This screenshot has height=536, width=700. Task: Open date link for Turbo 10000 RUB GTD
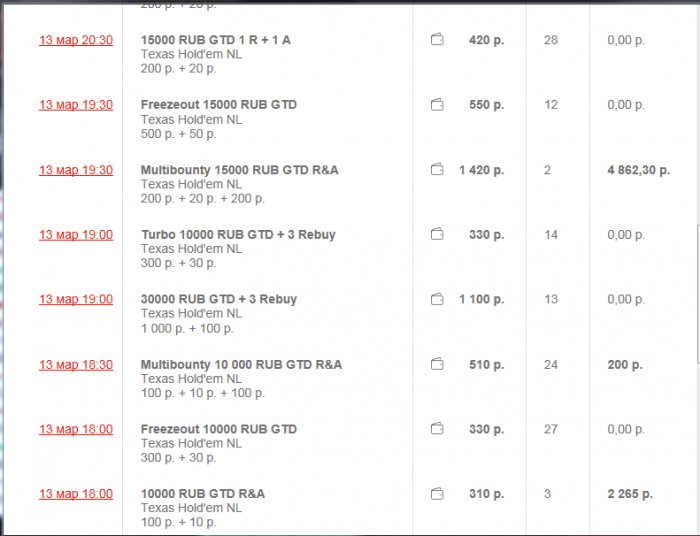(x=76, y=235)
